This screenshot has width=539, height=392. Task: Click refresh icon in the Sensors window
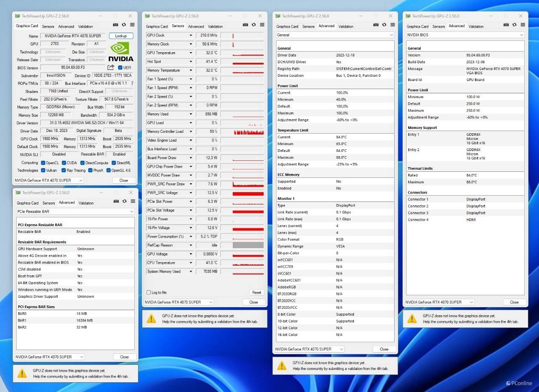pyautogui.click(x=254, y=25)
